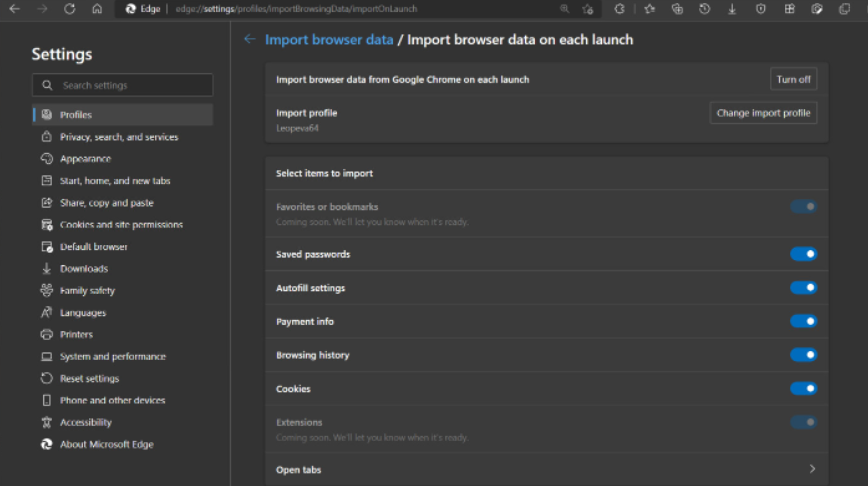Screen dimensions: 868x486
Task: Go to the home page icon
Action: (x=97, y=9)
